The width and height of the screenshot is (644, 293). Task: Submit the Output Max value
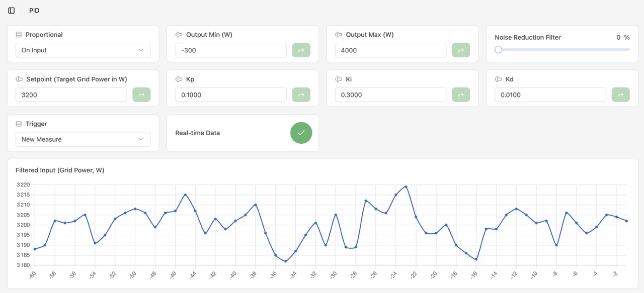coord(461,50)
